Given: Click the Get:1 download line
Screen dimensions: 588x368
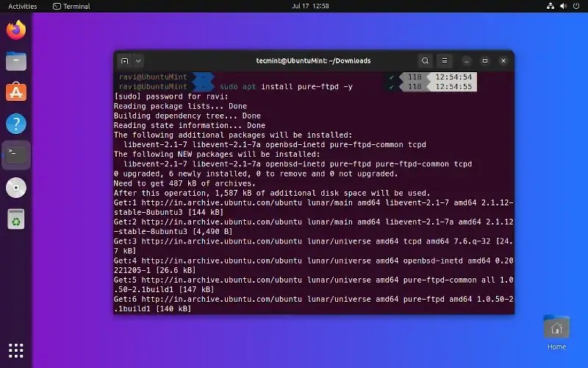Looking at the screenshot, I should [x=314, y=208].
